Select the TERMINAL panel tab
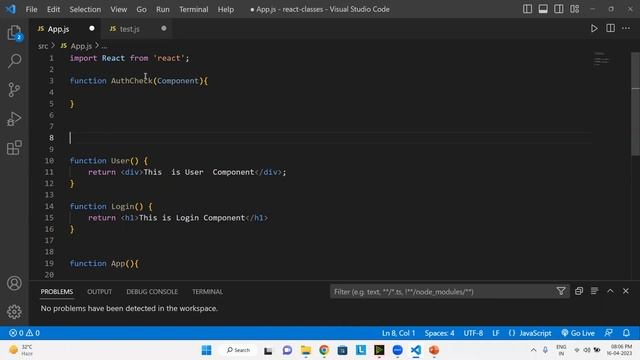 tap(207, 291)
